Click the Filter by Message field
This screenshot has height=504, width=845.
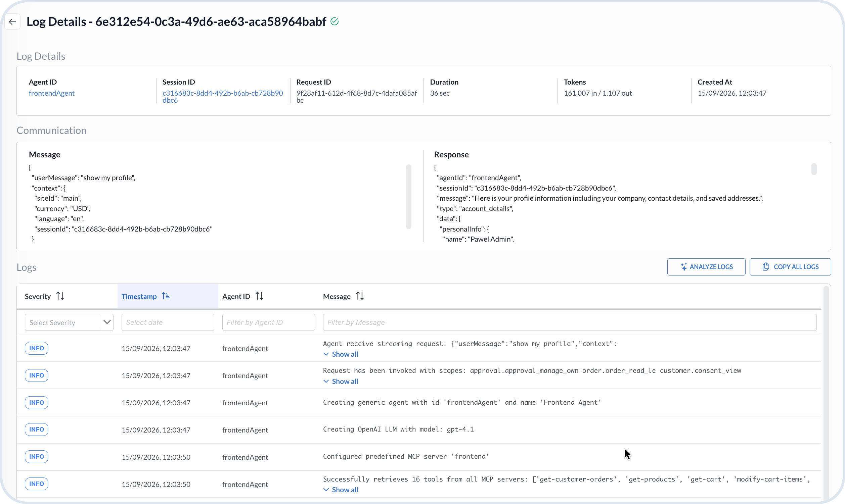point(570,322)
